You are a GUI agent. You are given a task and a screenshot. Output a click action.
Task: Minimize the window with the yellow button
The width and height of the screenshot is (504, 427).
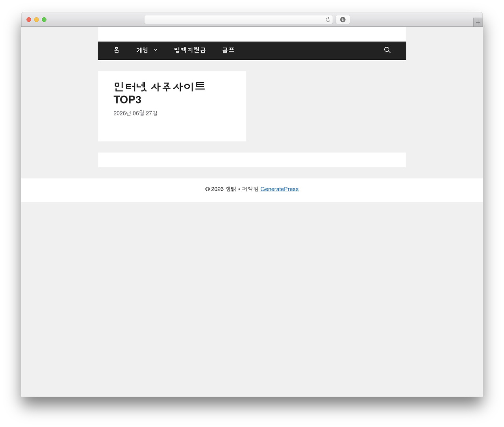tap(37, 20)
